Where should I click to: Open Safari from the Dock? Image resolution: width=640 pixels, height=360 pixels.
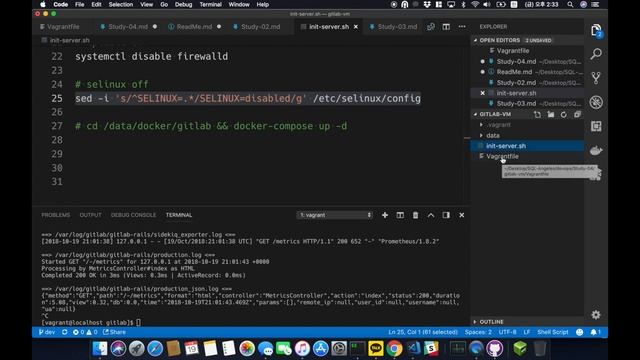(x=155, y=349)
